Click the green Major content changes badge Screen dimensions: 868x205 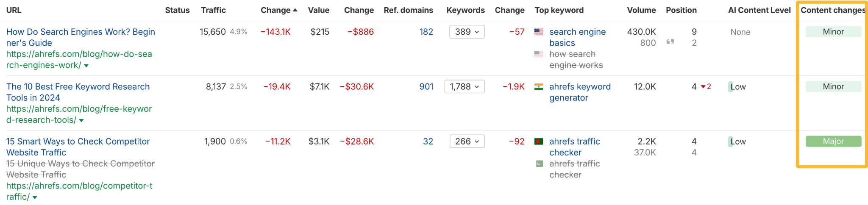833,141
